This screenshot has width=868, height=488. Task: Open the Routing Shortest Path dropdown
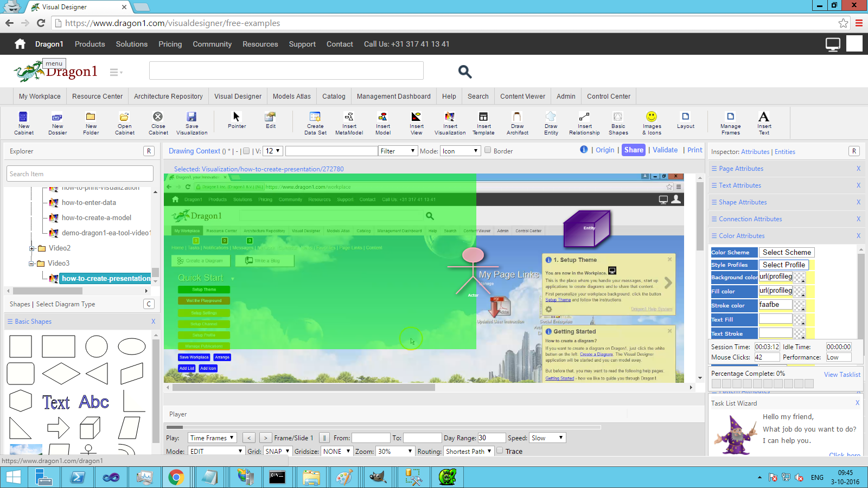pyautogui.click(x=469, y=451)
